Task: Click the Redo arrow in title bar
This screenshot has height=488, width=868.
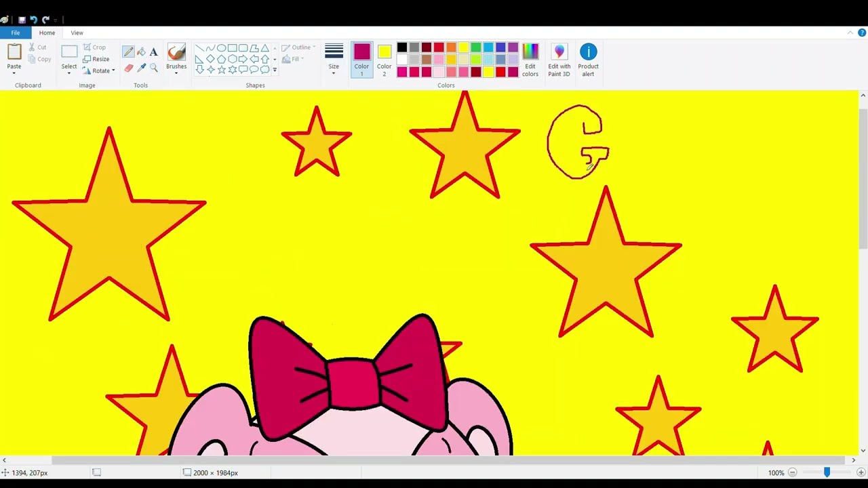Action: tap(45, 20)
